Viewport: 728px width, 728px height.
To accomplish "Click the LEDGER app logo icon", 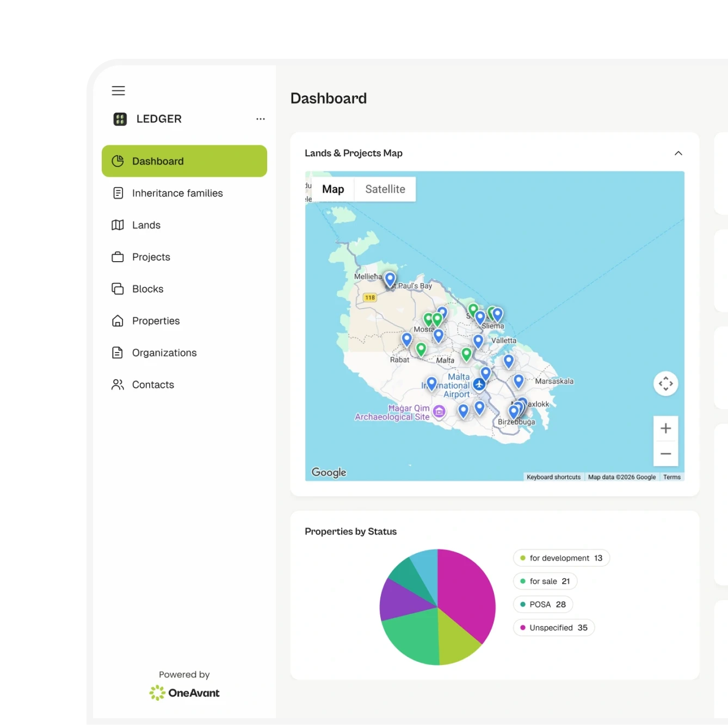I will [x=120, y=119].
